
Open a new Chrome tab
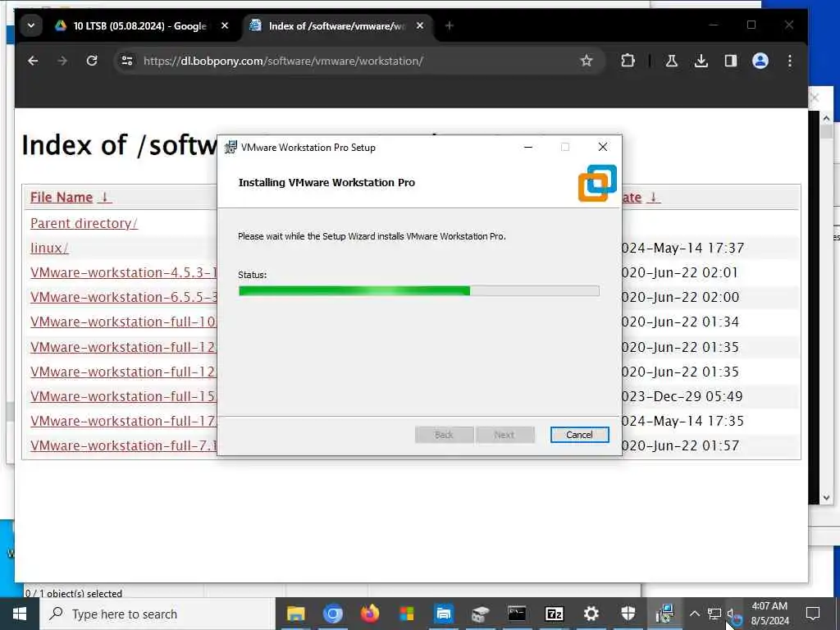pos(450,25)
